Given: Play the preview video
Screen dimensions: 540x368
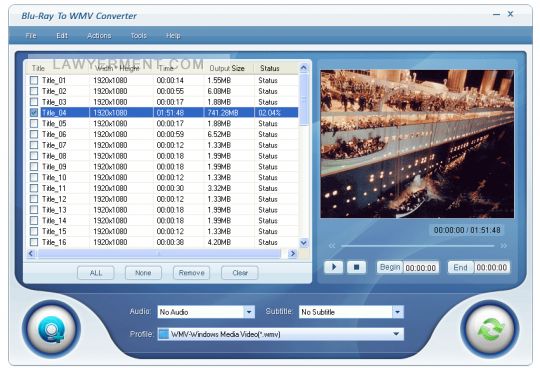Looking at the screenshot, I should point(333,267).
